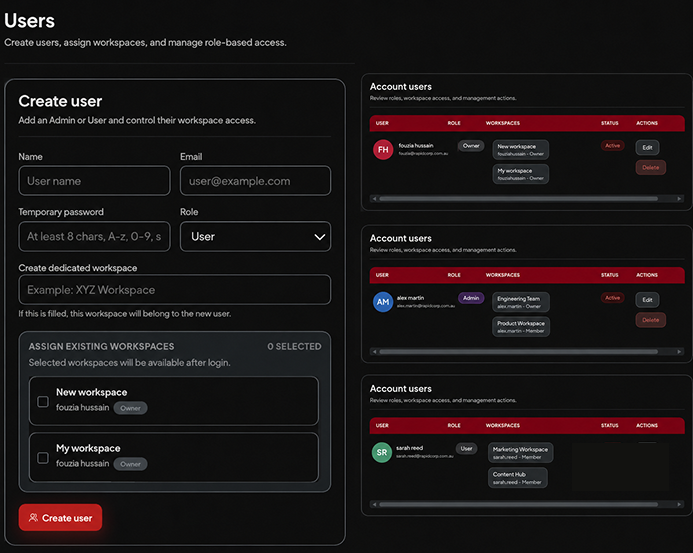Image resolution: width=693 pixels, height=553 pixels.
Task: Click ROLE column header above sarah reed
Action: 454,425
